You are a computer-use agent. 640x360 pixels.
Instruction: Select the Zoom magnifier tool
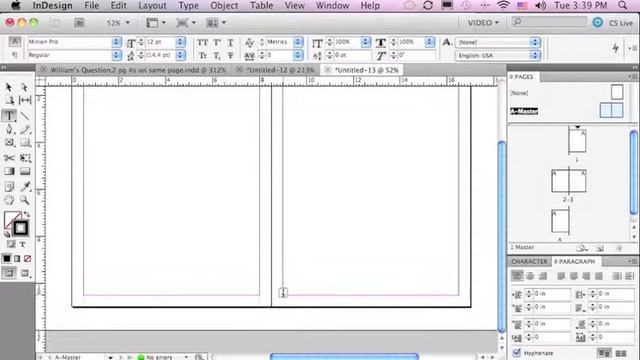25,200
